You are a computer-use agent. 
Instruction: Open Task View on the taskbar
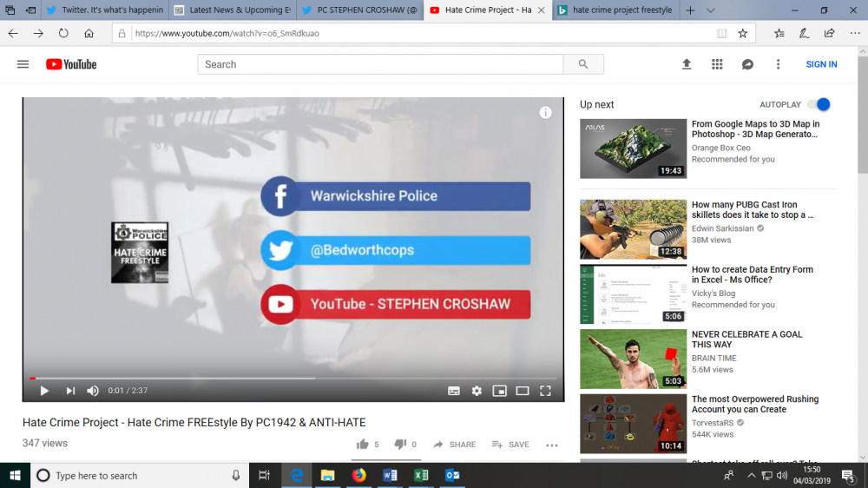tap(264, 475)
